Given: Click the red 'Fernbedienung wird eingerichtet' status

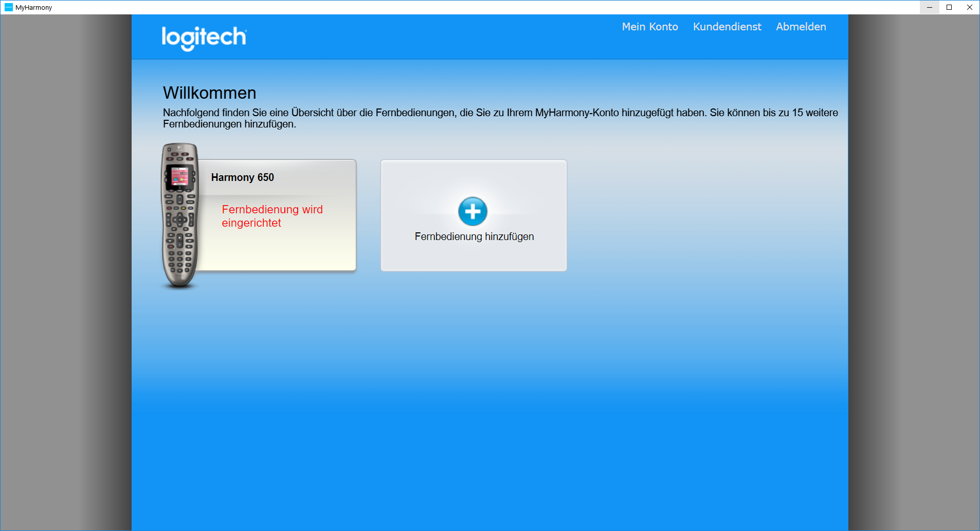Looking at the screenshot, I should [272, 216].
